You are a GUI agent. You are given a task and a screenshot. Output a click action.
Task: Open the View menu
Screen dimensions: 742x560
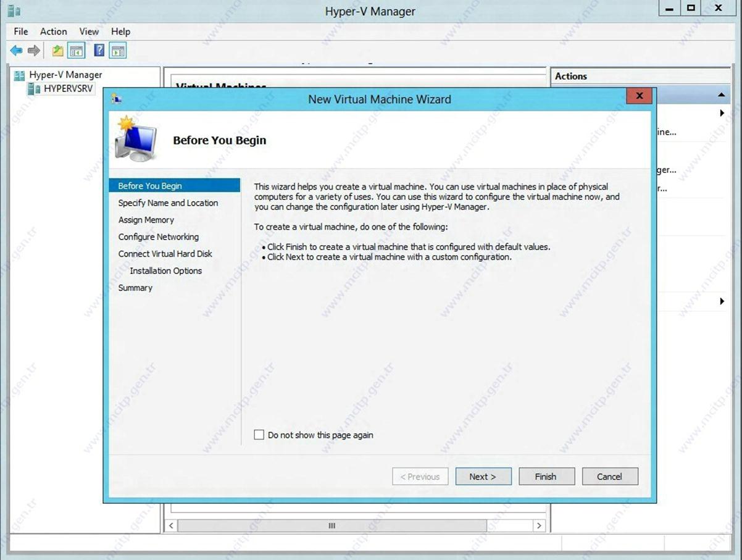pyautogui.click(x=89, y=31)
